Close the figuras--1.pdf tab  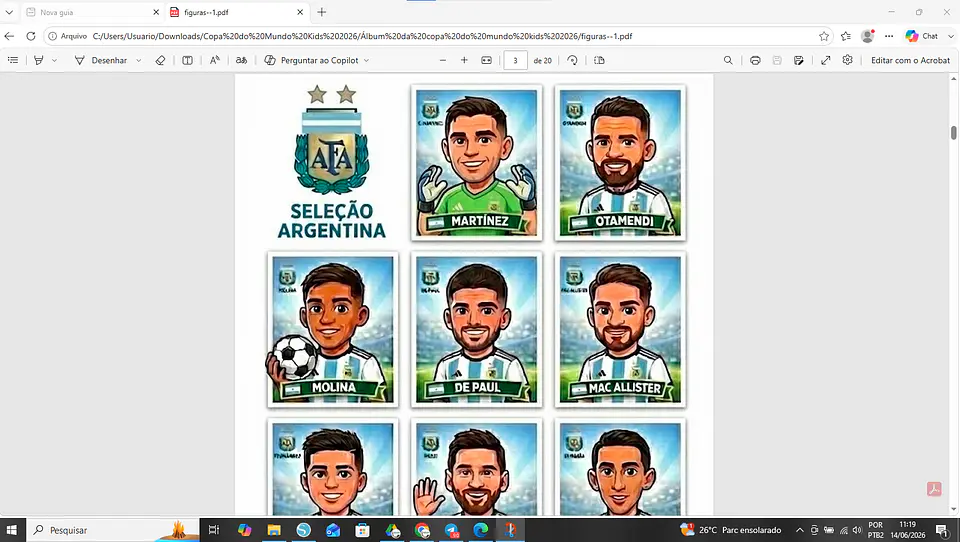(300, 12)
